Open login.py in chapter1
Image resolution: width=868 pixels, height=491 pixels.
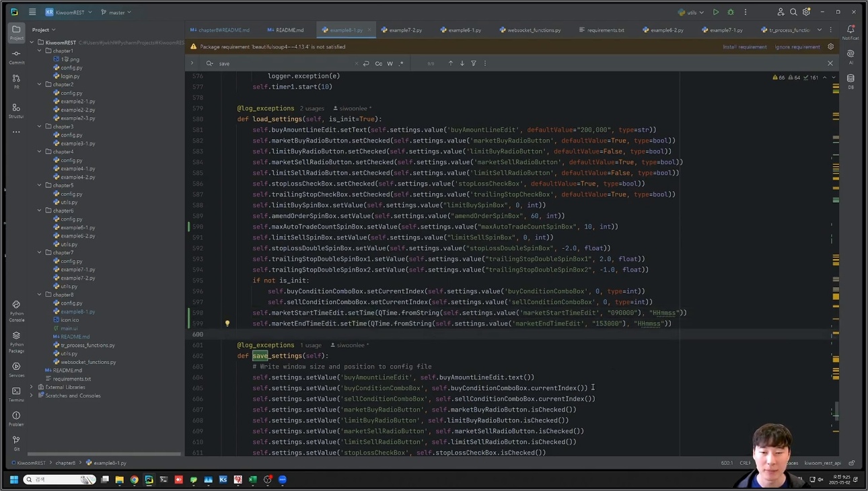coord(70,76)
